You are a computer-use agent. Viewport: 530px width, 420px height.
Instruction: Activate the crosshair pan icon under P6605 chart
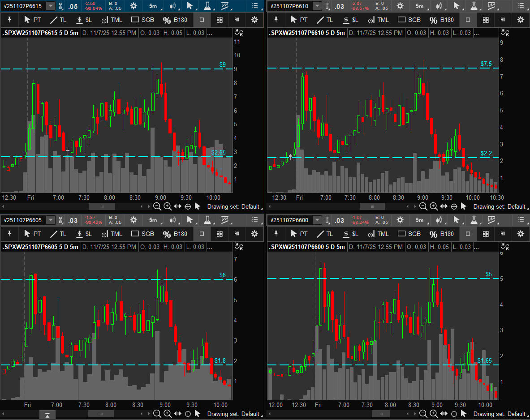[x=188, y=414]
